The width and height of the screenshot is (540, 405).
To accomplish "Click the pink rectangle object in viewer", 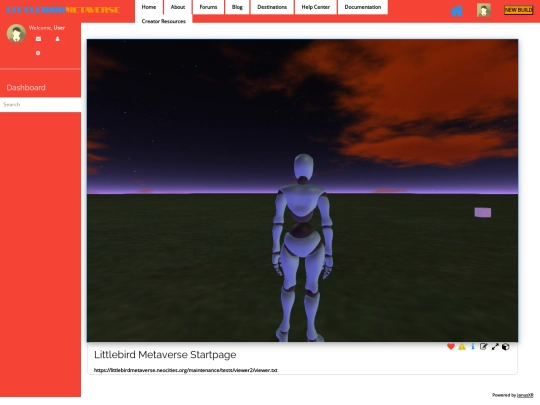I will 482,212.
